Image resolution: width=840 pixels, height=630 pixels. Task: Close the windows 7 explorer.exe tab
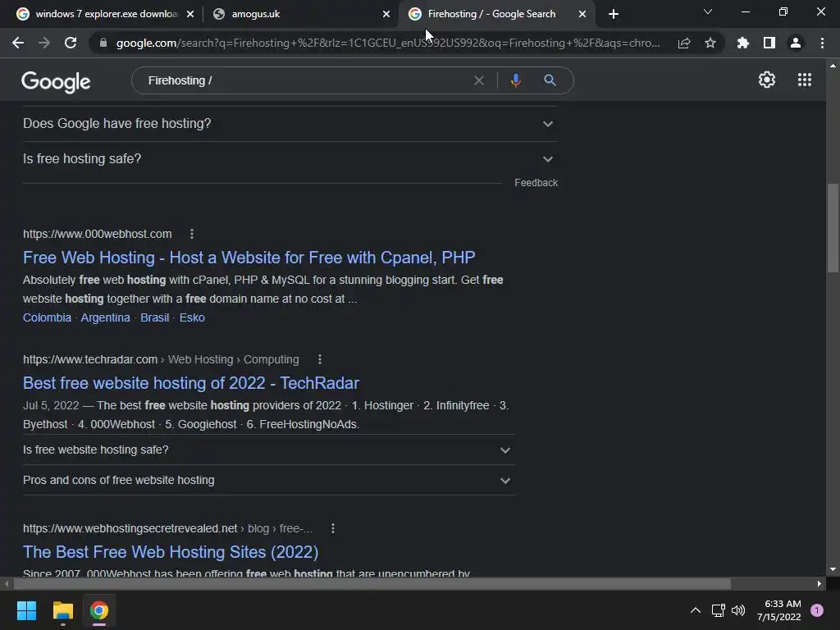coord(190,14)
